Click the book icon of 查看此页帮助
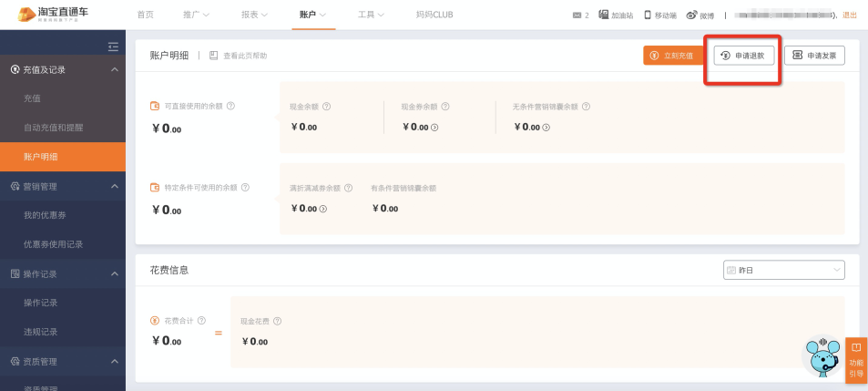 point(214,56)
